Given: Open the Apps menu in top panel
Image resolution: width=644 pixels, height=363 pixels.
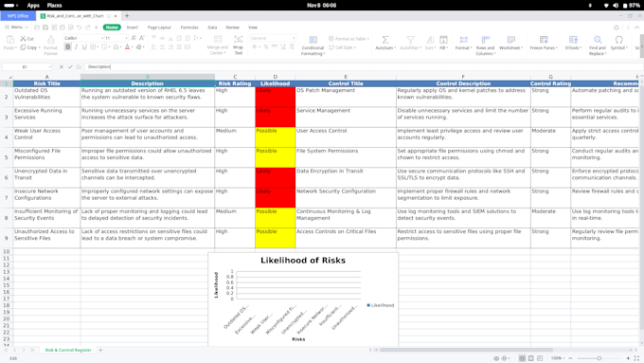Looking at the screenshot, I should 33,6.
